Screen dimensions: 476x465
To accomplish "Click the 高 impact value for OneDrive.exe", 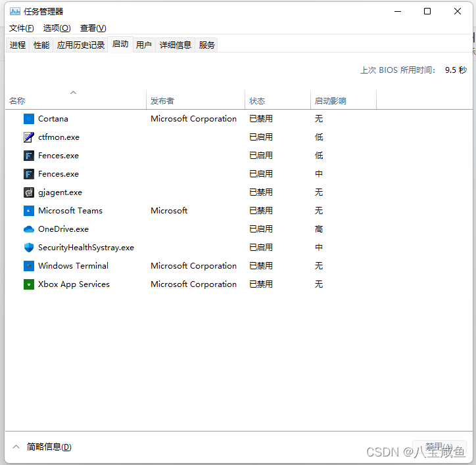I will 319,229.
